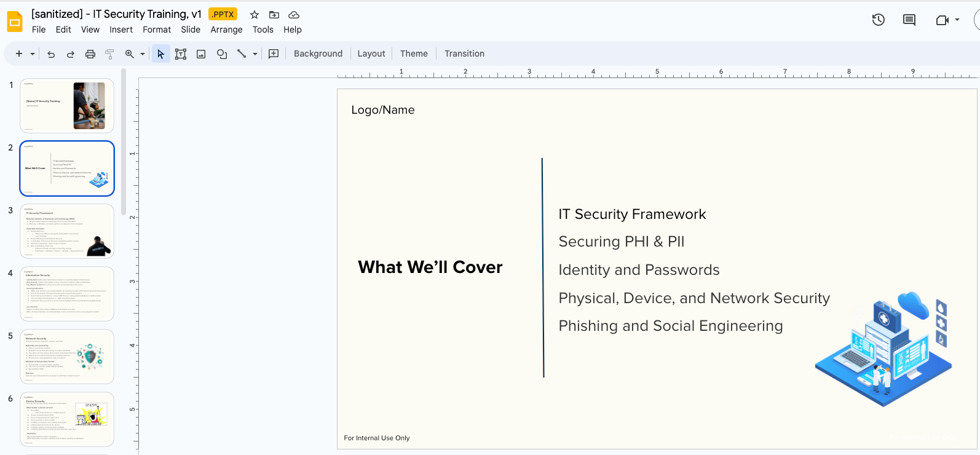Click the camera meeting icon
The height and width of the screenshot is (455, 980).
pyautogui.click(x=942, y=20)
